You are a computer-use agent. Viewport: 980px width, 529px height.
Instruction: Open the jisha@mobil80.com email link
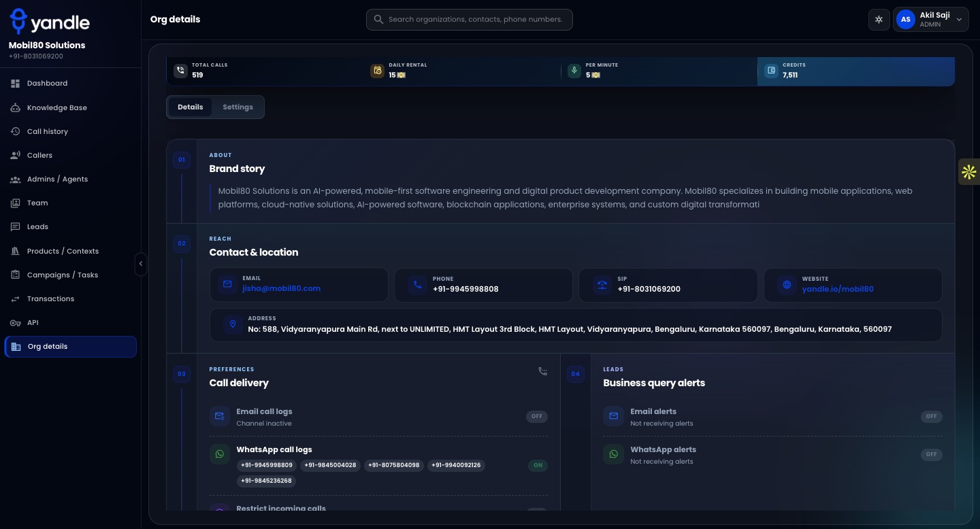(x=281, y=288)
